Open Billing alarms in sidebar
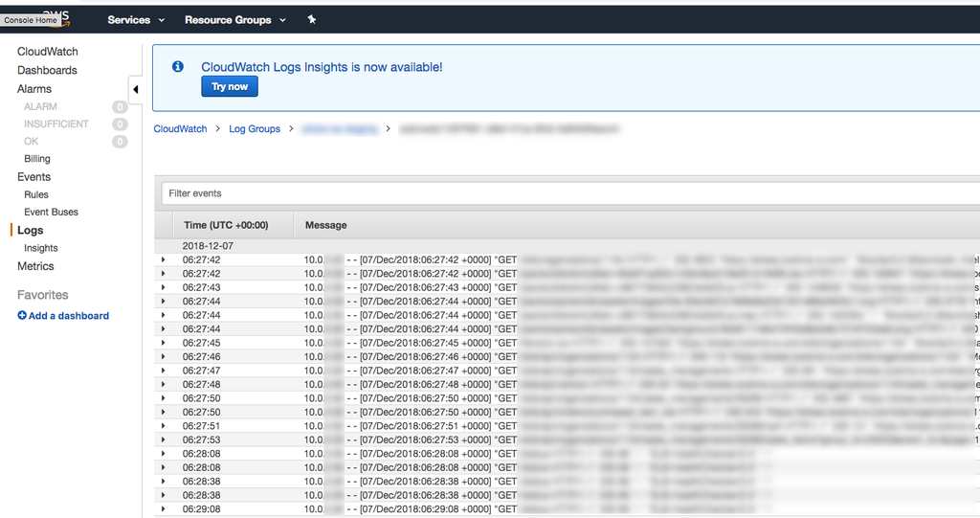Screen dimensions: 980x518 [37, 159]
